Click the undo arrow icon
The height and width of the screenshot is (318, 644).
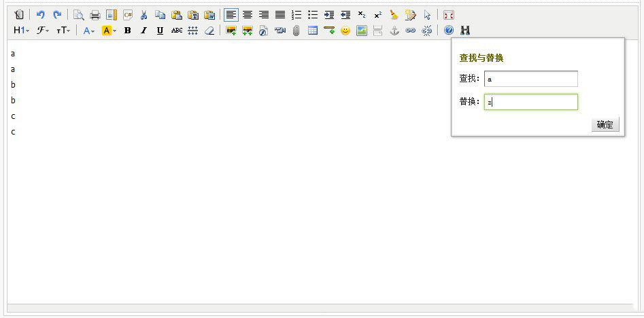coord(40,14)
